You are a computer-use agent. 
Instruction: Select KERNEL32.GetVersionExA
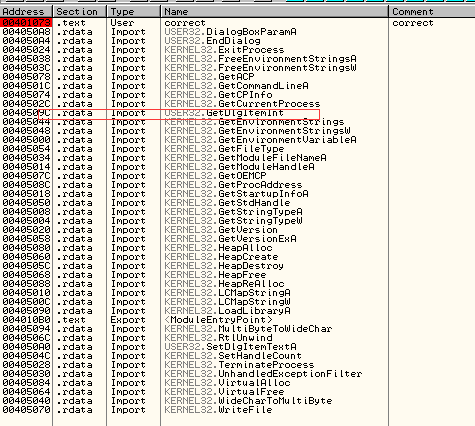tap(230, 239)
